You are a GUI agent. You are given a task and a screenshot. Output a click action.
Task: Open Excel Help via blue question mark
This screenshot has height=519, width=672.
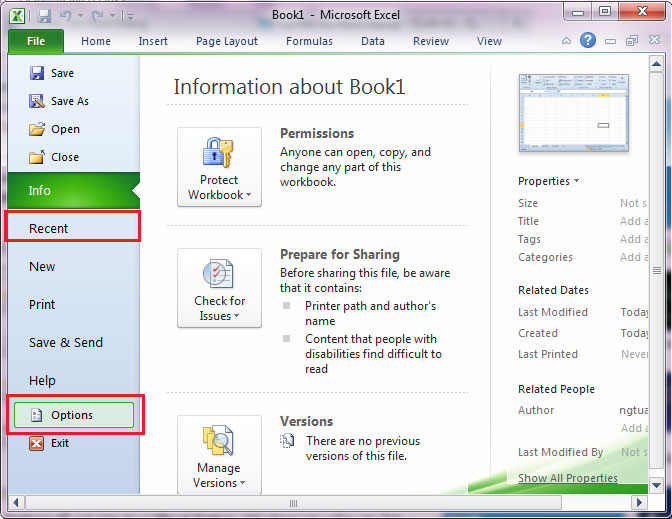[588, 40]
